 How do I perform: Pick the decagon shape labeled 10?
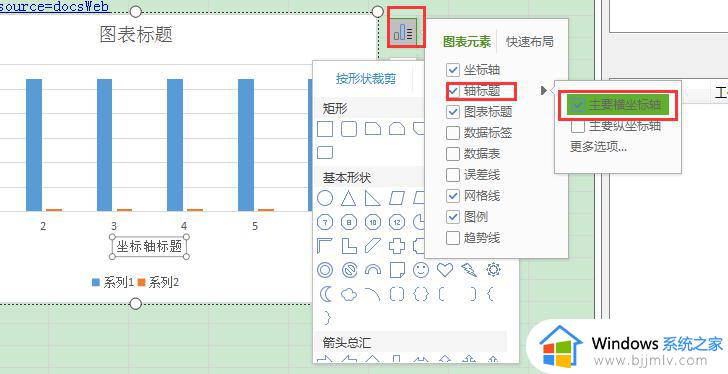(373, 222)
